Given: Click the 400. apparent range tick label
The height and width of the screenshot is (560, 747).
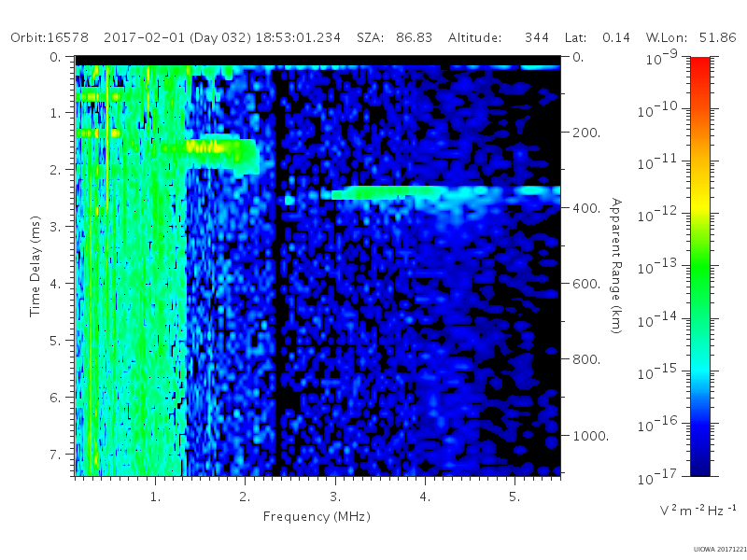Looking at the screenshot, I should point(586,208).
